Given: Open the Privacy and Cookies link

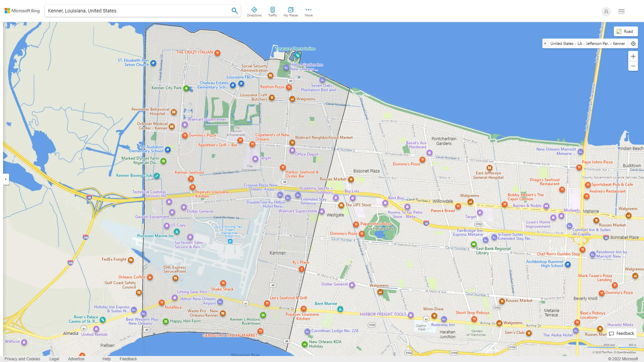Looking at the screenshot, I should [22, 359].
